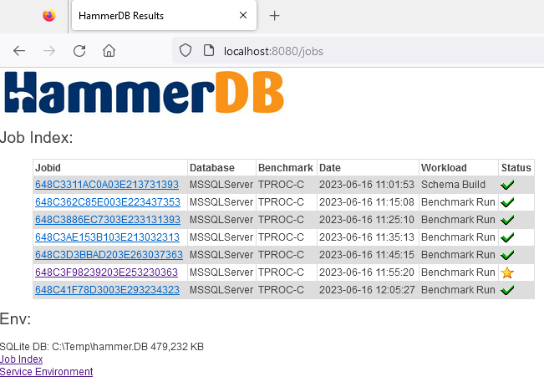The width and height of the screenshot is (544, 392).
Task: Click date cell 2023-06-16 11:25:10
Action: pos(367,220)
